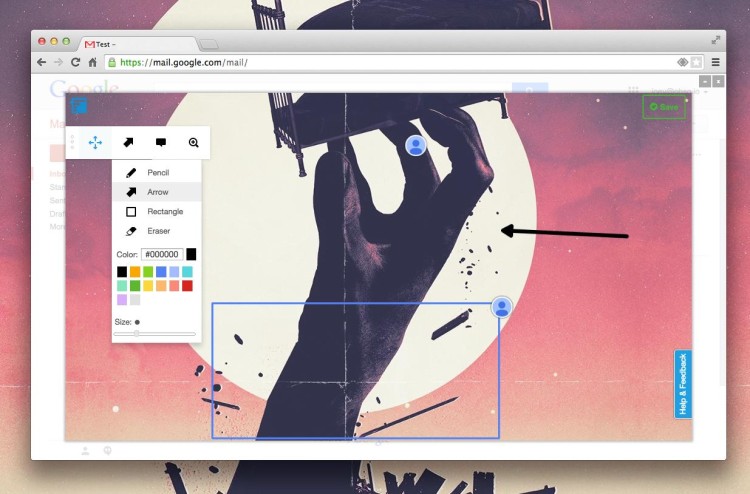Pick the yellow palette swatch
This screenshot has width=750, height=494.
[x=148, y=286]
